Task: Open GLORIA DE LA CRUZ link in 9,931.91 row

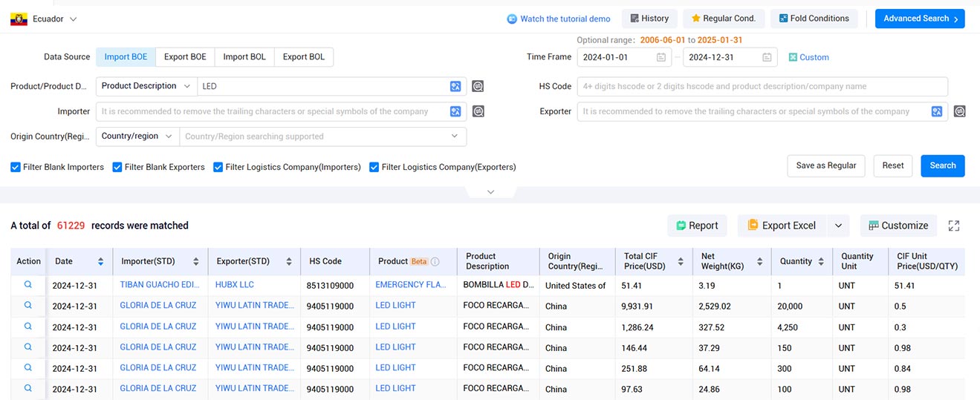Action: point(158,305)
